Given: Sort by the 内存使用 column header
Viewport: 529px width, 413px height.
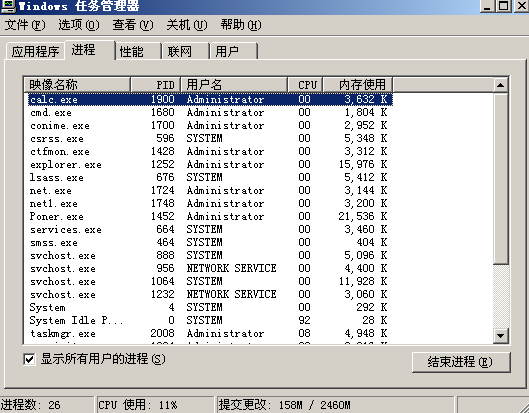Looking at the screenshot, I should point(358,84).
